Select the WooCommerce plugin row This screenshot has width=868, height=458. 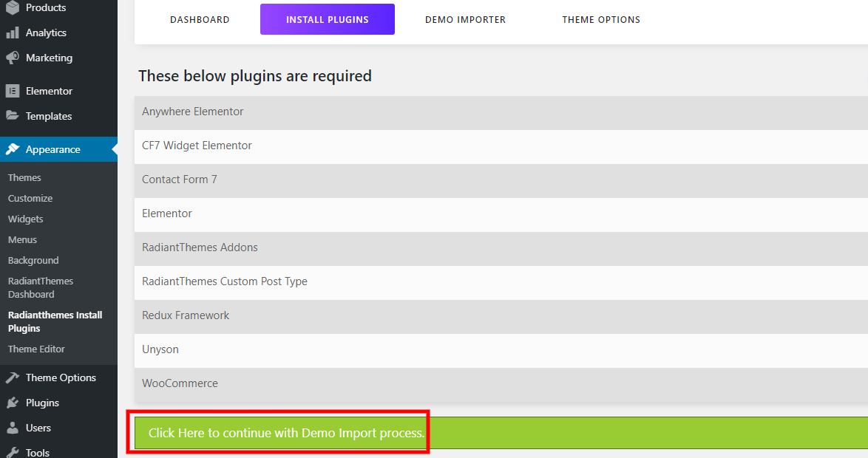tap(180, 383)
